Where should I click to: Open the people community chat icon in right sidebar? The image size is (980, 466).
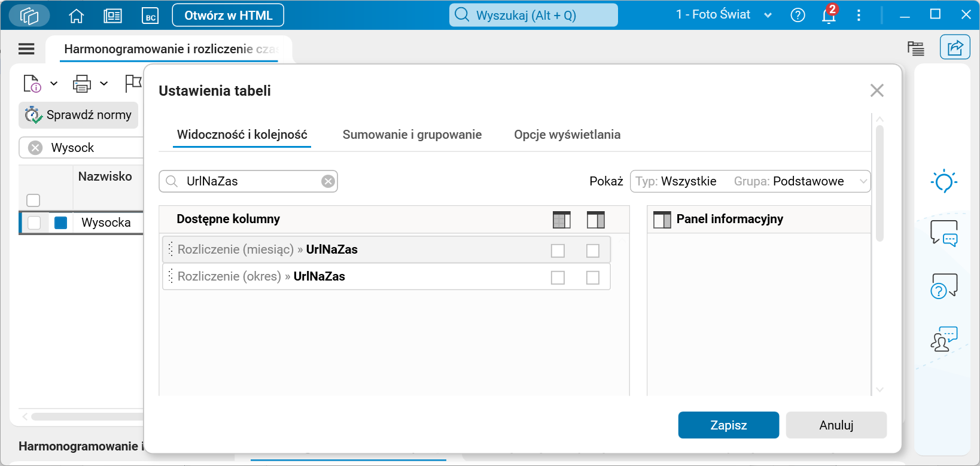(x=944, y=339)
